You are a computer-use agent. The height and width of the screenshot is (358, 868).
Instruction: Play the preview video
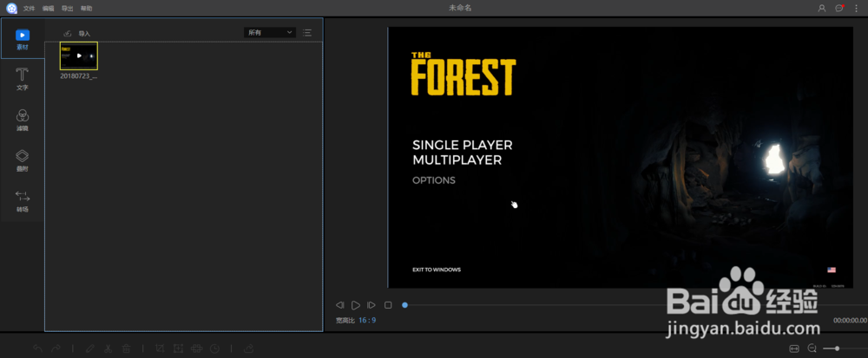(355, 305)
